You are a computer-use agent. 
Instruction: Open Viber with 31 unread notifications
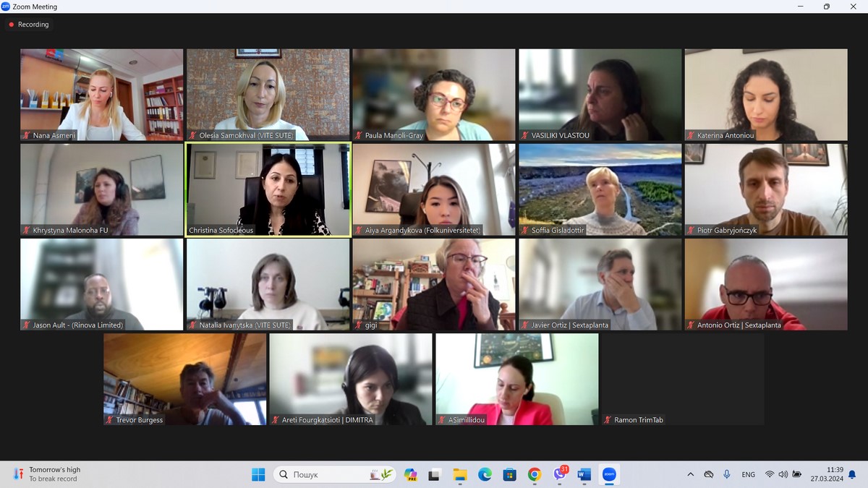click(x=559, y=474)
